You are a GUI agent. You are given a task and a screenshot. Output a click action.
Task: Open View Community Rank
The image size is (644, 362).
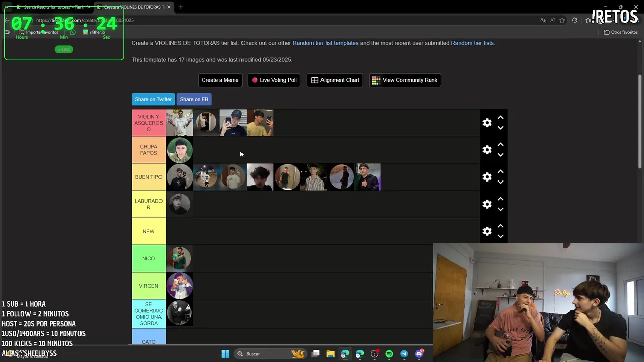tap(405, 80)
